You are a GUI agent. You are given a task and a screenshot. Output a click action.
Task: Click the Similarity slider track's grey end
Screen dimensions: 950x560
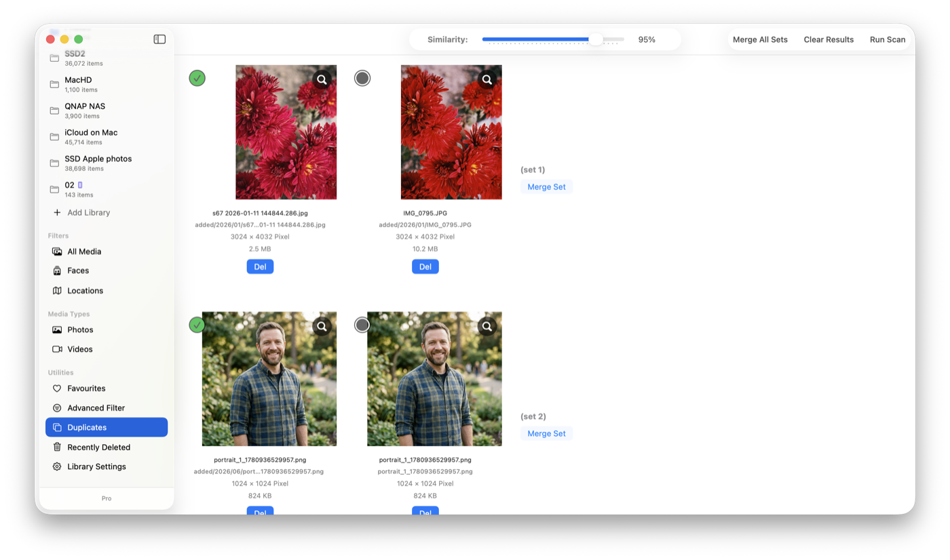(614, 39)
